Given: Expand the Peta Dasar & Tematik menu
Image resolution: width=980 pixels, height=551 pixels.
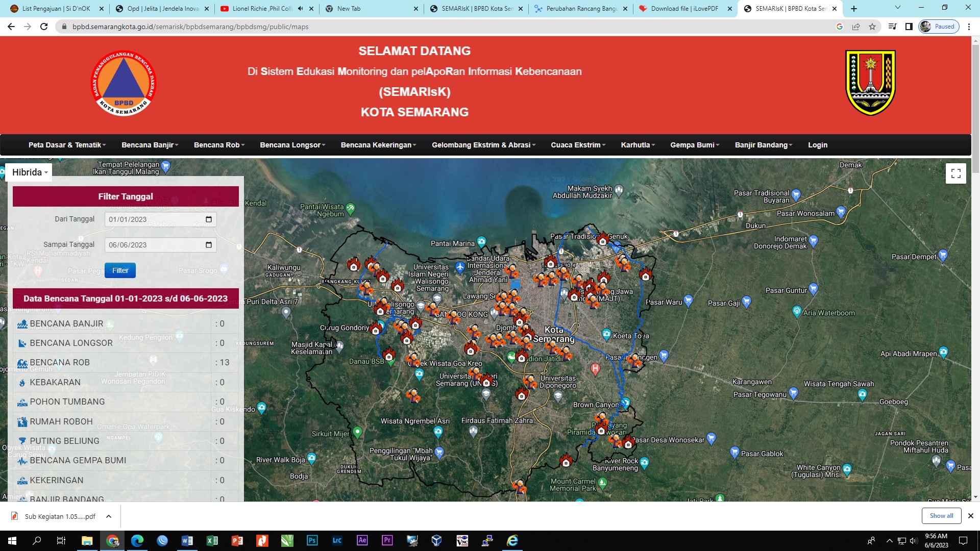Looking at the screenshot, I should pyautogui.click(x=67, y=145).
